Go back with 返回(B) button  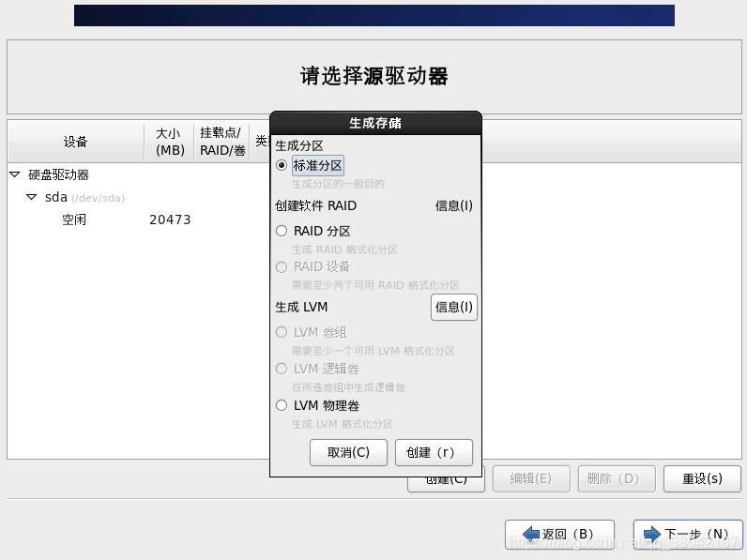click(559, 534)
